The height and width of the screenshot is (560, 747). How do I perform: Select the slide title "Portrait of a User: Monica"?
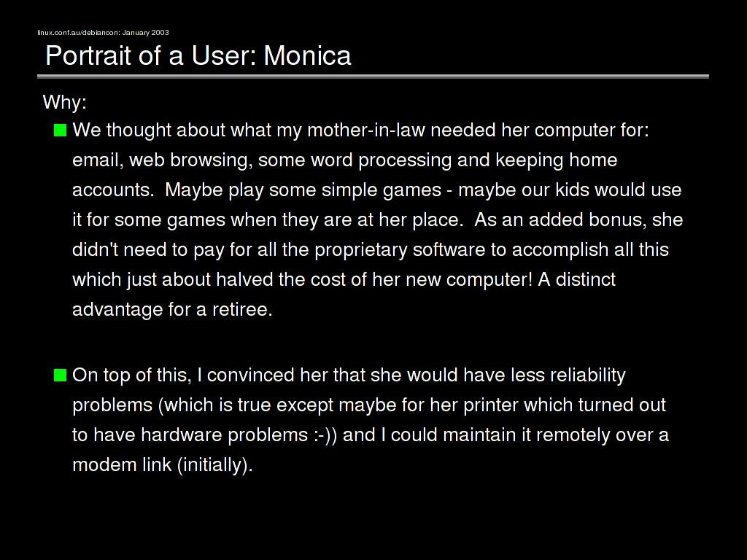point(198,55)
